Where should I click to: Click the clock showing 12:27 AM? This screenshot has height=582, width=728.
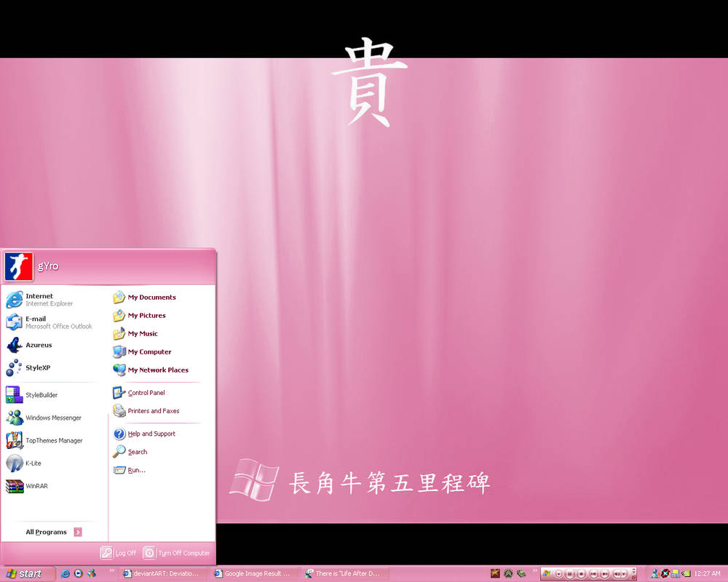coord(705,573)
